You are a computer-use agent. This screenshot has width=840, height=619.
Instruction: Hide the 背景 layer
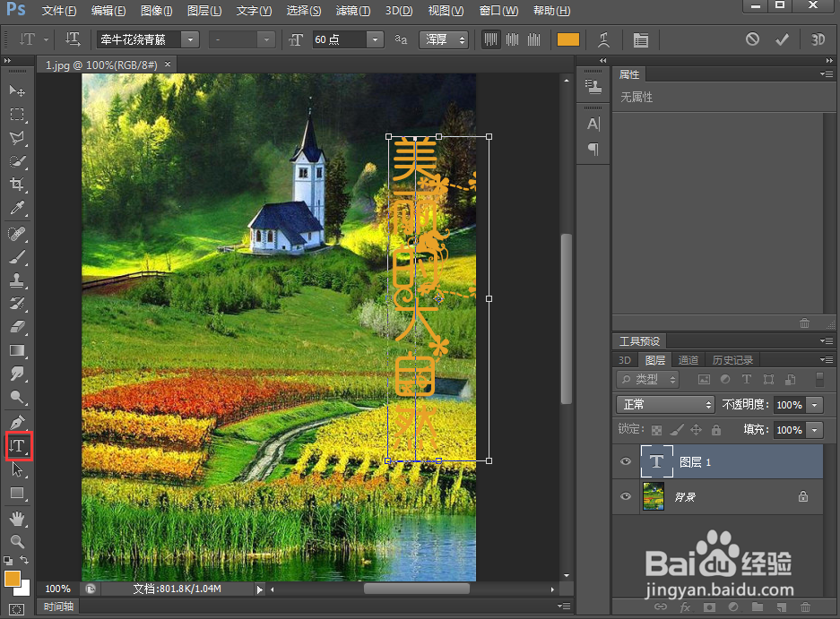pos(625,496)
